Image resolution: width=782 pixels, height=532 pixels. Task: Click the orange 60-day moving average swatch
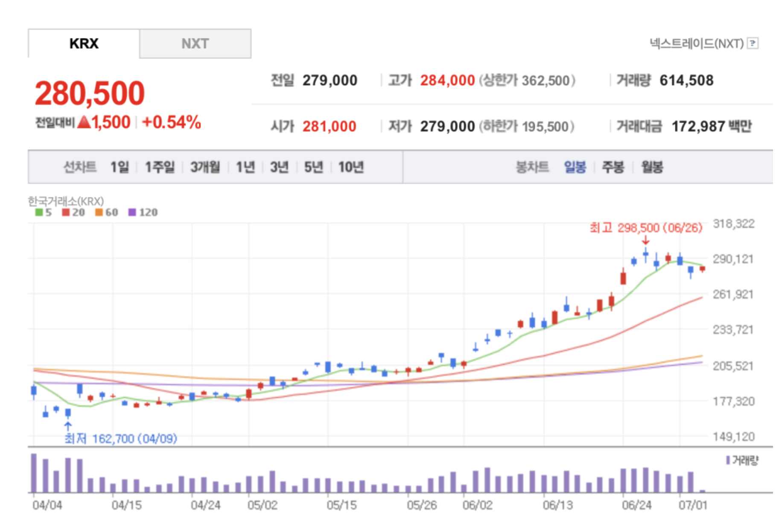coord(99,212)
